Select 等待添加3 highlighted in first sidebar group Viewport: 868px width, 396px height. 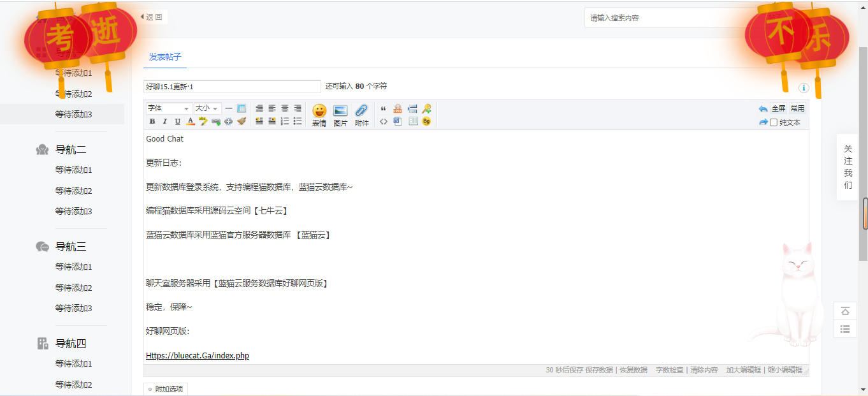pos(74,114)
